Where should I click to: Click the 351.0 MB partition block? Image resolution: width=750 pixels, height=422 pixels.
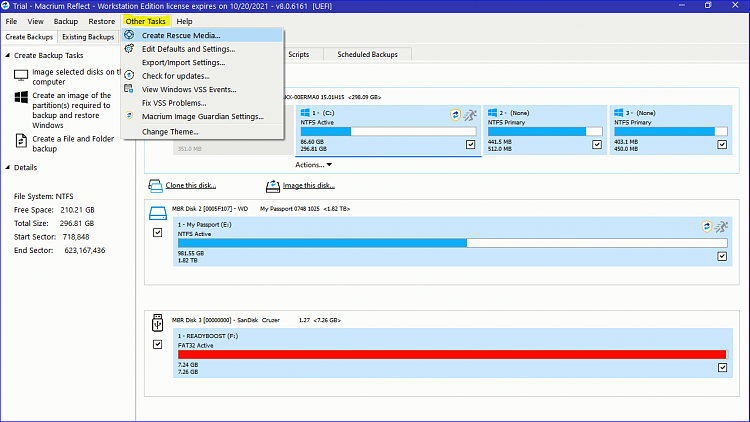pos(233,147)
